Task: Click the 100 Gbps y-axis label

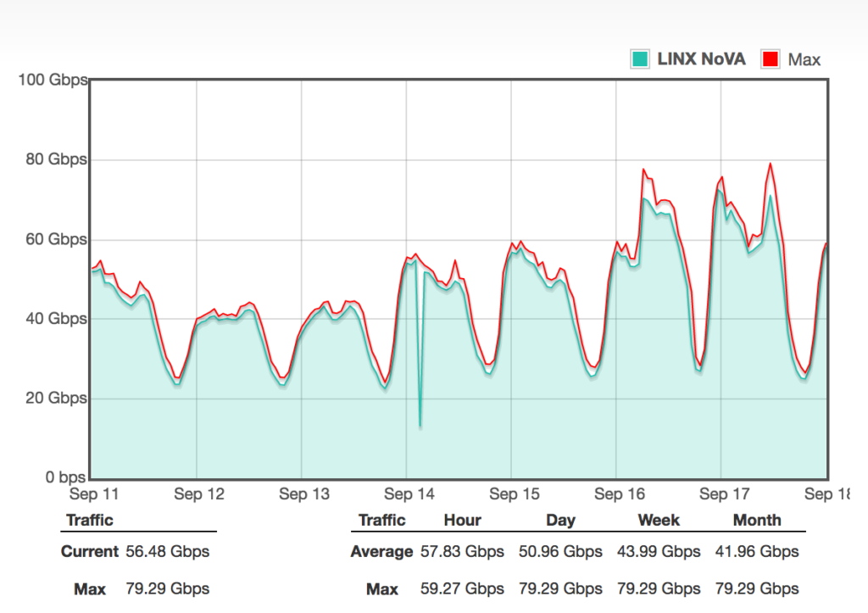Action: tap(53, 80)
